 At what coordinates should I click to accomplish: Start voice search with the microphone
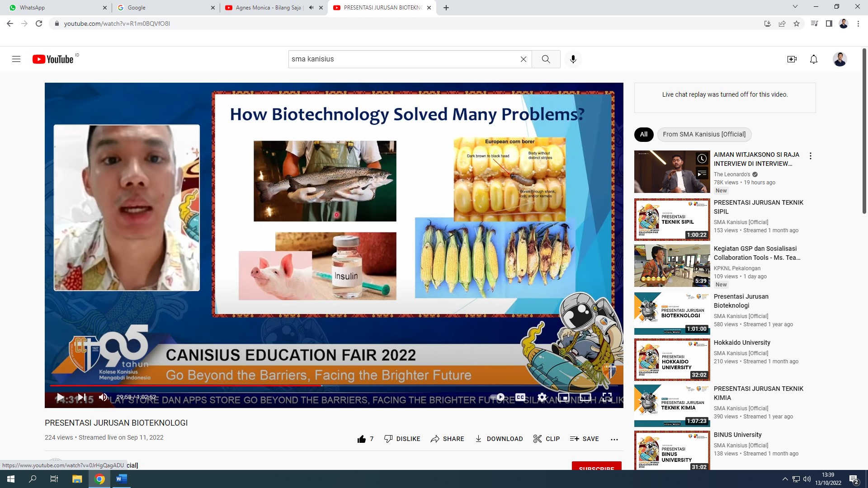coord(573,59)
